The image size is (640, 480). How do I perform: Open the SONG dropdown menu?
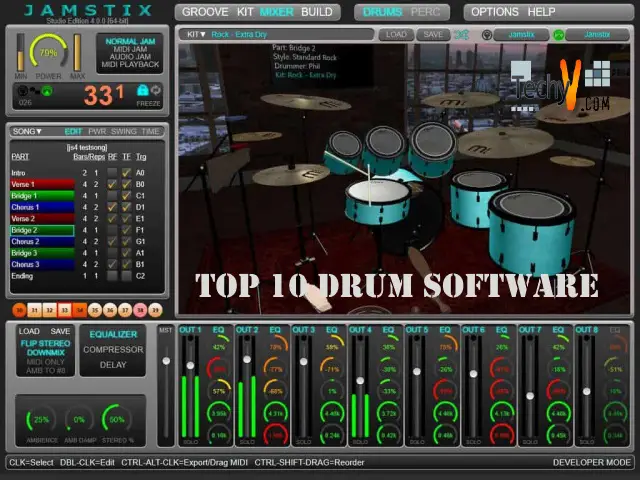27,131
